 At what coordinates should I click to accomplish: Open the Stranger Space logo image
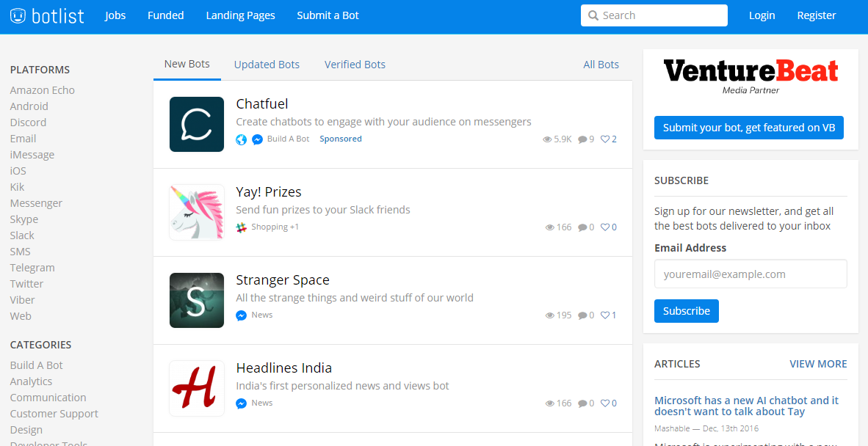click(197, 300)
